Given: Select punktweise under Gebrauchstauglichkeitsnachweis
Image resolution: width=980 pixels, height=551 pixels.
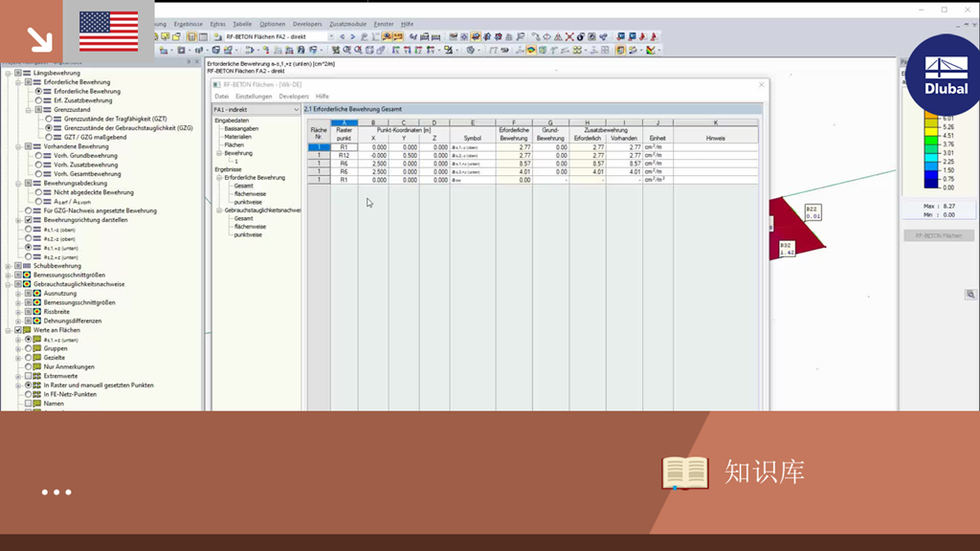Looking at the screenshot, I should [x=248, y=235].
